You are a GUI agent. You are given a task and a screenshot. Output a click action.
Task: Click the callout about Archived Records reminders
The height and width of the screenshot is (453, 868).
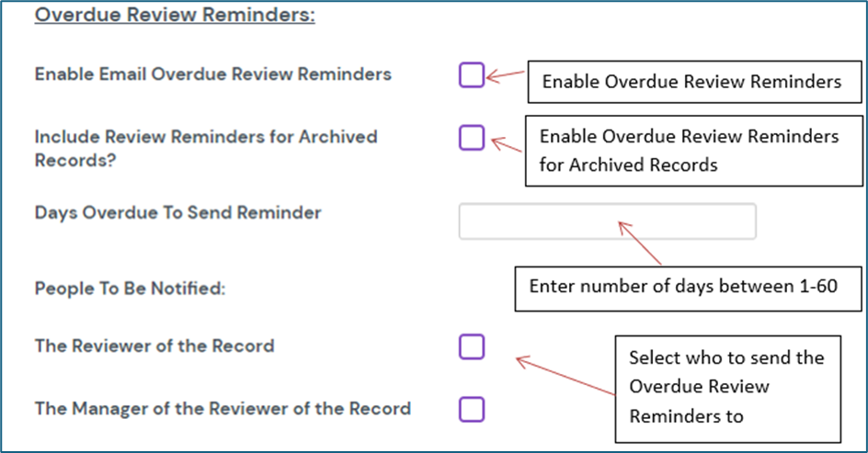click(x=689, y=151)
